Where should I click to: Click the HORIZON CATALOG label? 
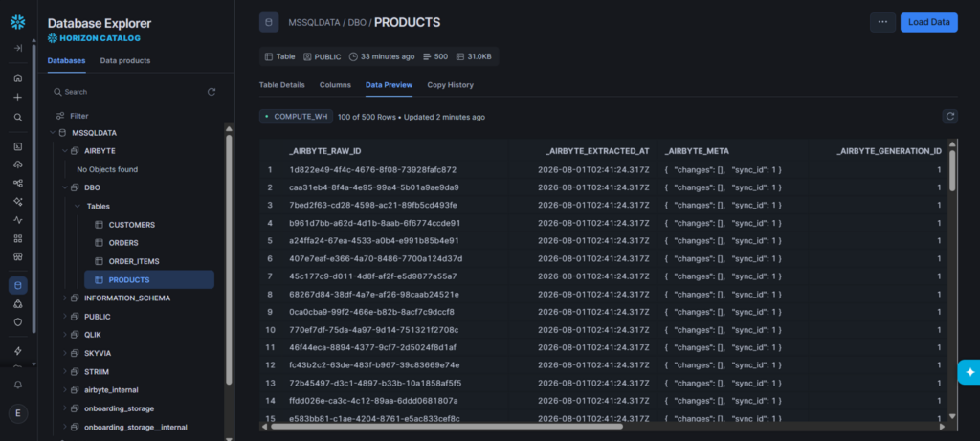[x=95, y=38]
